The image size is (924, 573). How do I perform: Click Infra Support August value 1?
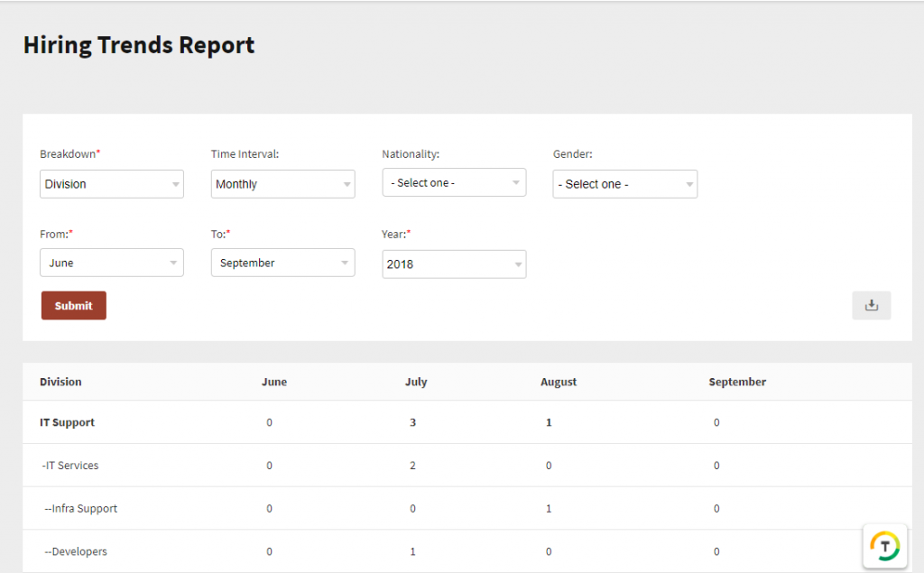pos(549,509)
